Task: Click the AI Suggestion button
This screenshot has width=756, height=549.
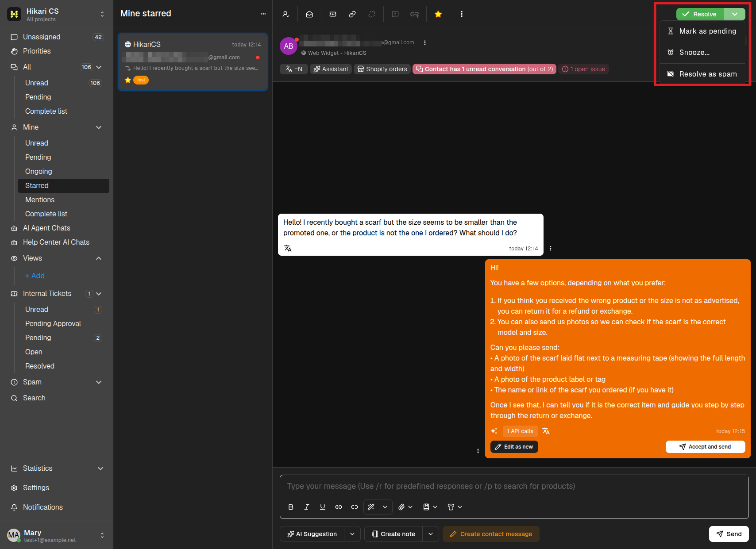Action: [312, 534]
